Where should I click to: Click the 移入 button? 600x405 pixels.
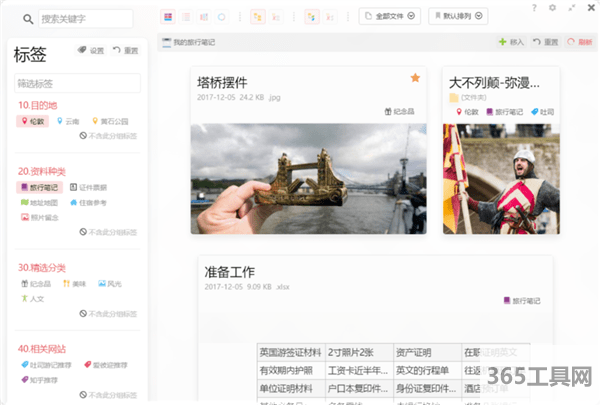pyautogui.click(x=509, y=42)
